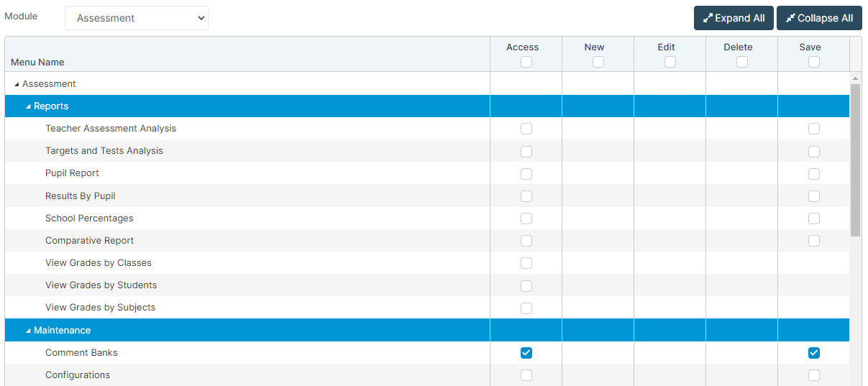Collapse the Assessment tree node
The image size is (868, 386).
tap(17, 85)
